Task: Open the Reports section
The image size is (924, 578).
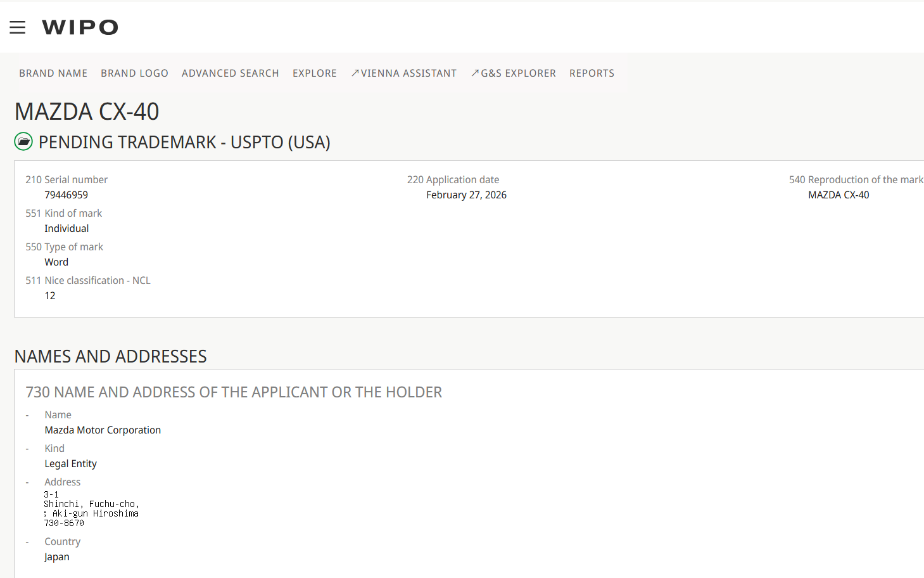Action: 592,74
